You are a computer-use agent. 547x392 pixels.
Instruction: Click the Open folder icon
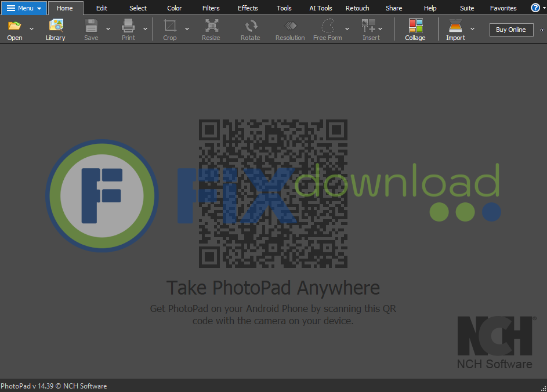click(x=15, y=26)
